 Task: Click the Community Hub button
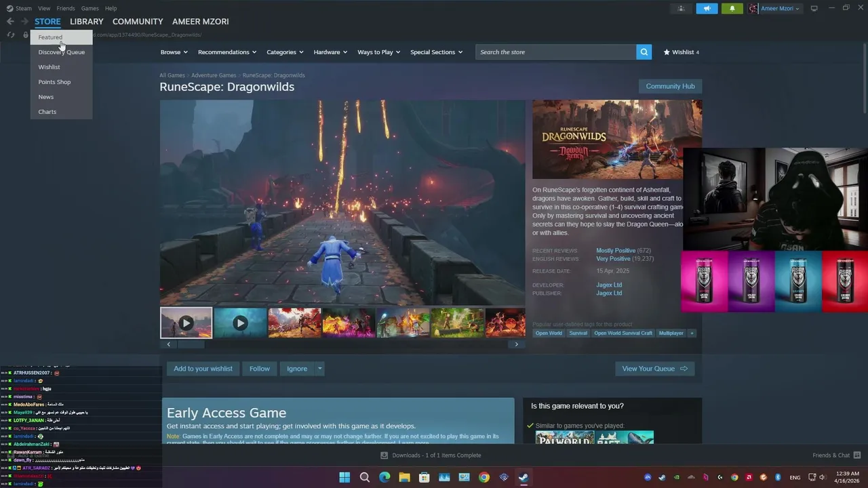point(670,86)
